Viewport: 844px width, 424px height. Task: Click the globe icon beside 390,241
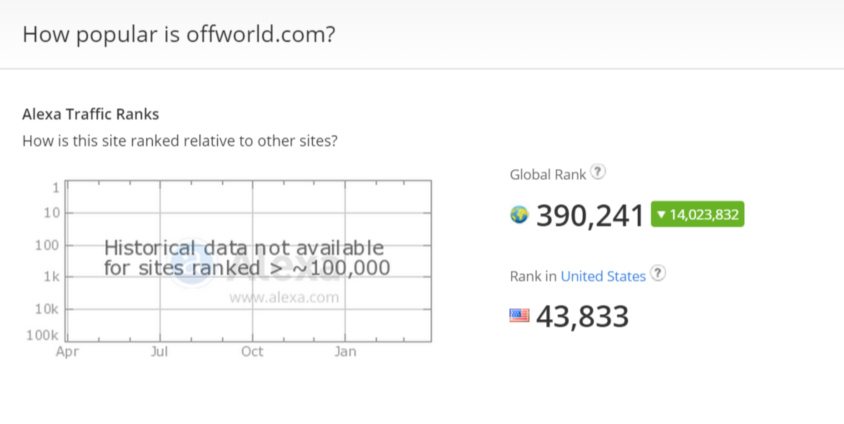[x=519, y=215]
